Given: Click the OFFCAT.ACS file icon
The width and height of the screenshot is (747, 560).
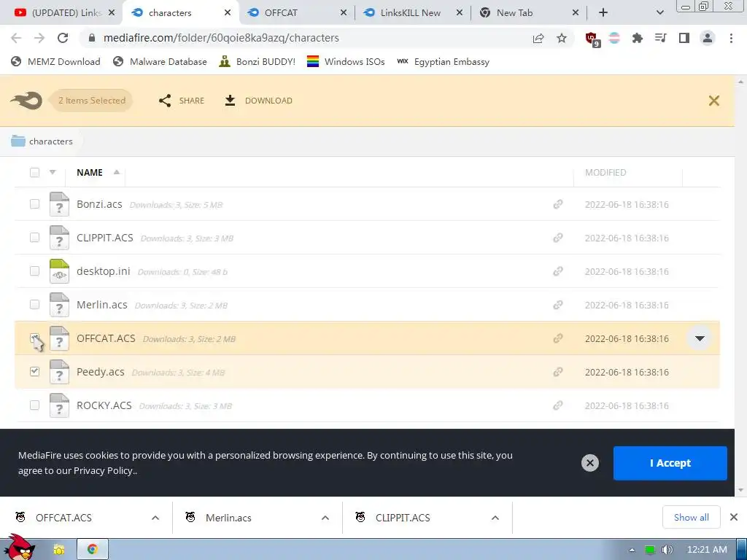Looking at the screenshot, I should click(59, 338).
